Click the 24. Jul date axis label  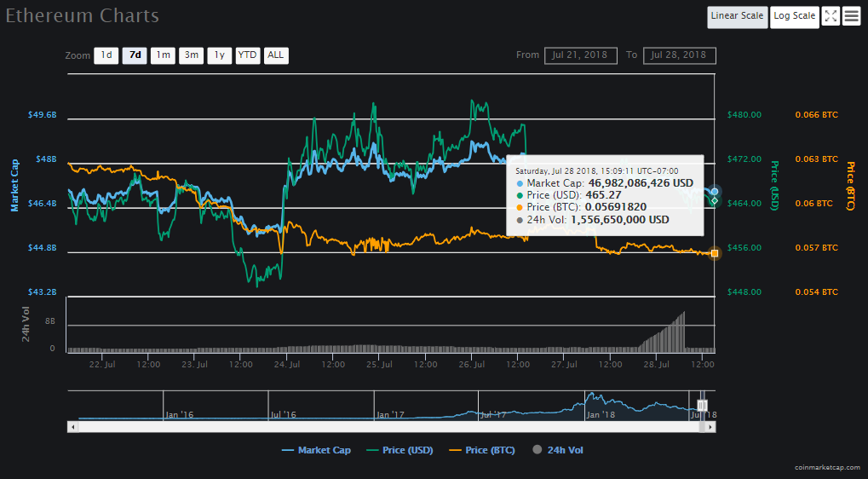pyautogui.click(x=287, y=365)
